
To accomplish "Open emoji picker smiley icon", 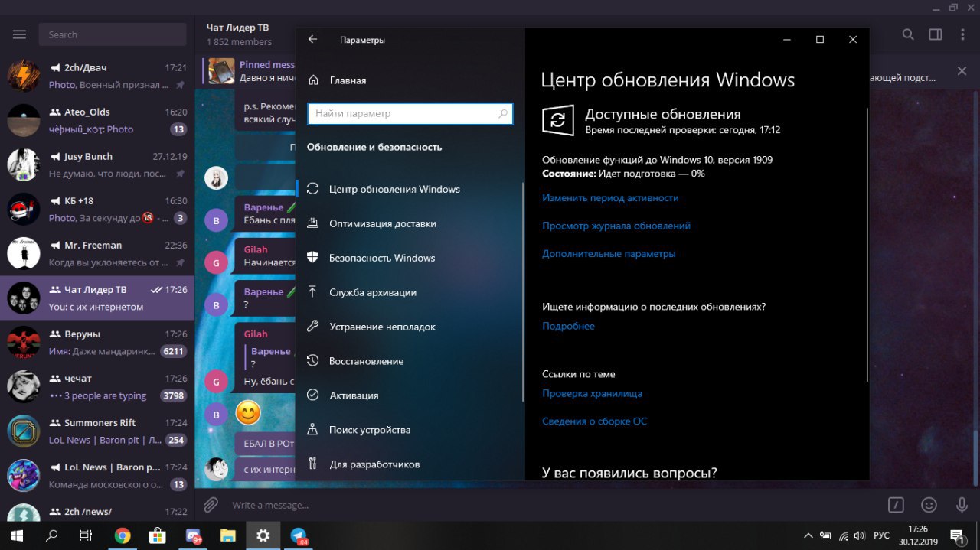I will coord(929,505).
